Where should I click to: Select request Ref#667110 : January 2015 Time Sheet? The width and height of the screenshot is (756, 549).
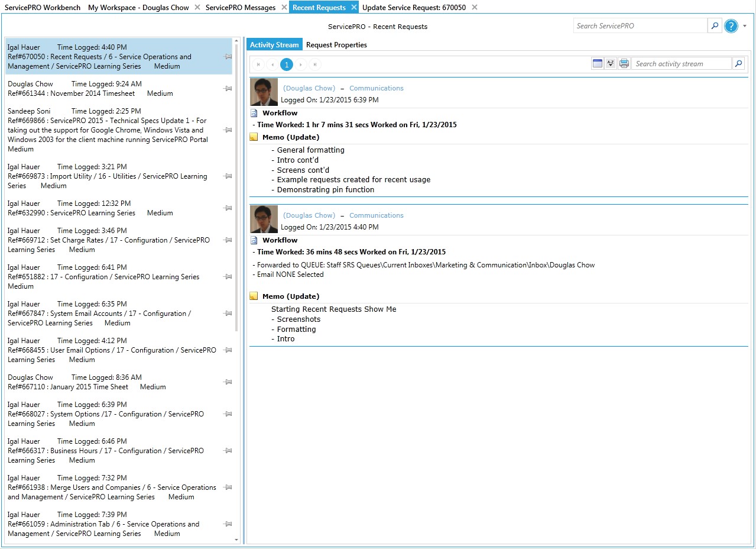(x=119, y=382)
